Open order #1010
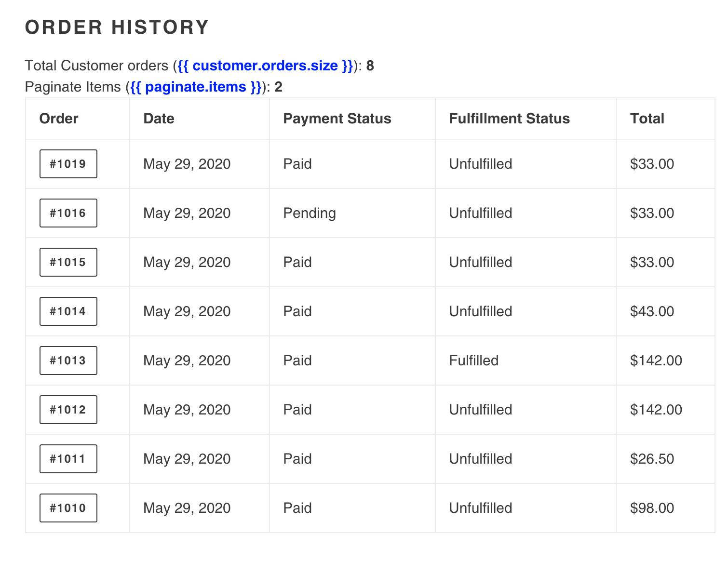The height and width of the screenshot is (561, 728). coord(68,508)
